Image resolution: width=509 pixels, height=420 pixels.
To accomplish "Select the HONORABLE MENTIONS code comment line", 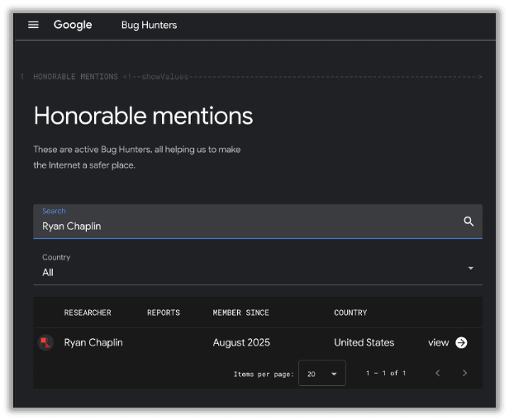I will (258, 77).
